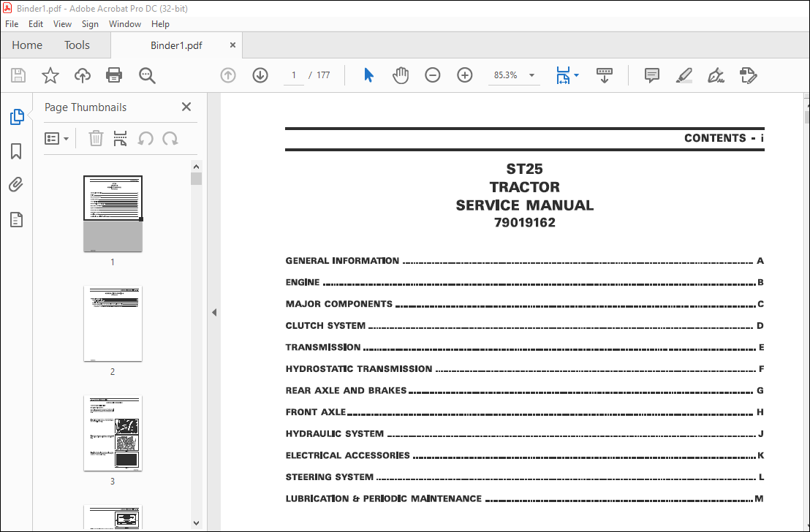Switch to the Tools tab

77,45
